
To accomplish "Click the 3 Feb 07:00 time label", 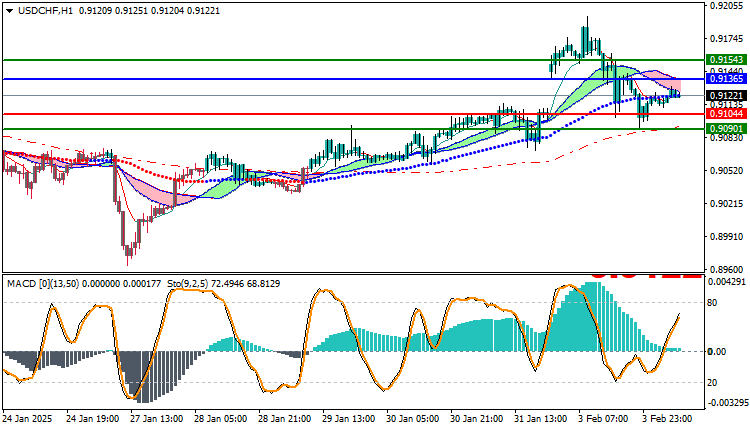I will [x=603, y=419].
